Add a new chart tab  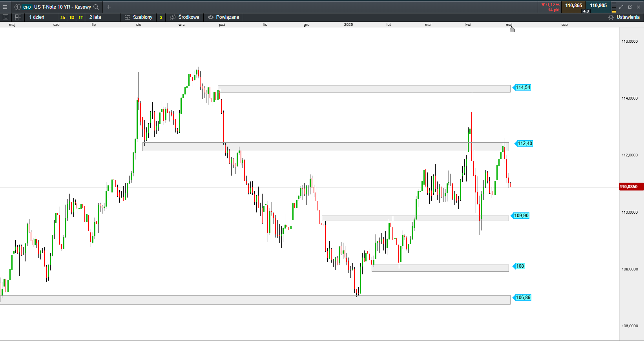point(109,7)
